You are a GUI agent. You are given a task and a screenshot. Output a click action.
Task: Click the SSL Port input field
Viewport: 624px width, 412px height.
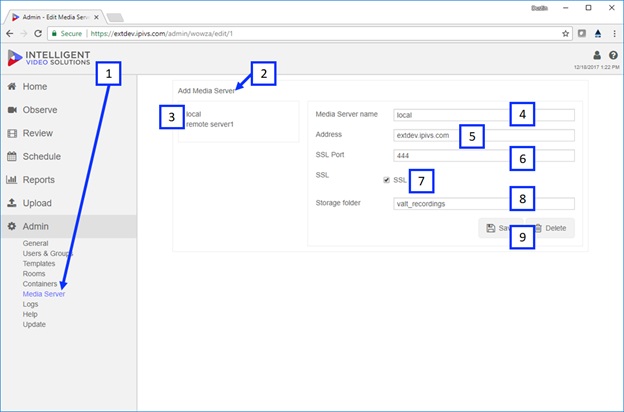484,156
